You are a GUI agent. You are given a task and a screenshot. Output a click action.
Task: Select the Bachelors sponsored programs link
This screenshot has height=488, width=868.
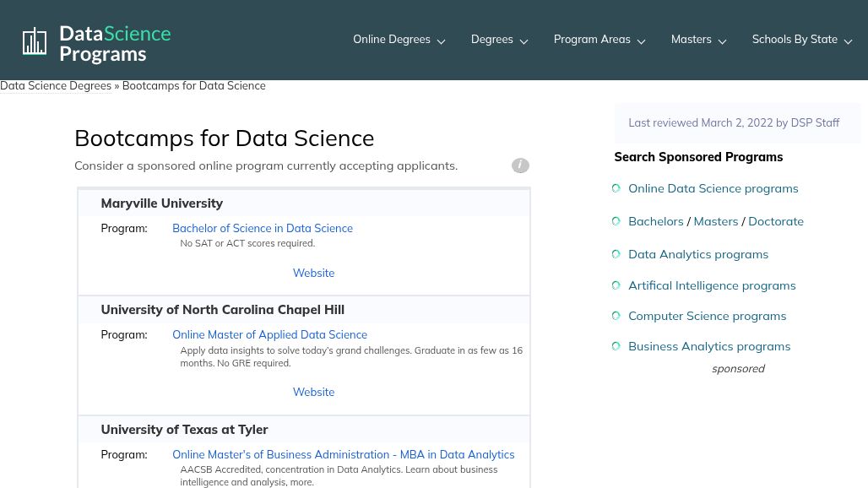click(x=655, y=221)
